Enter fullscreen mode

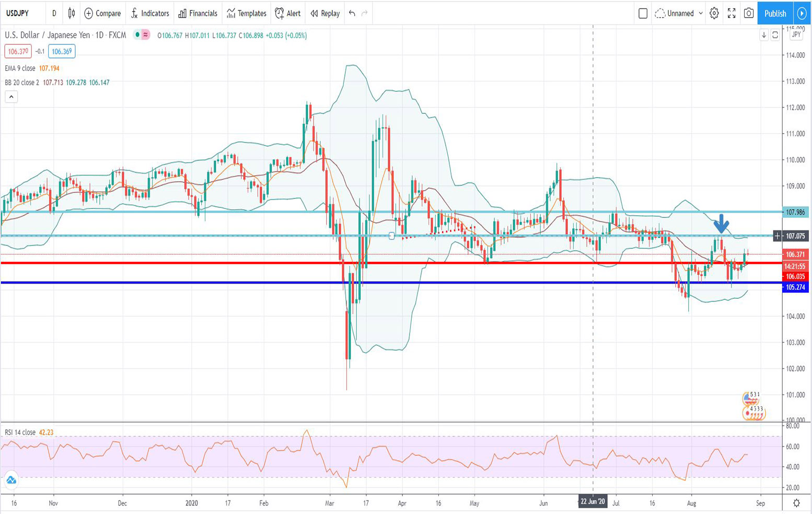pyautogui.click(x=732, y=14)
